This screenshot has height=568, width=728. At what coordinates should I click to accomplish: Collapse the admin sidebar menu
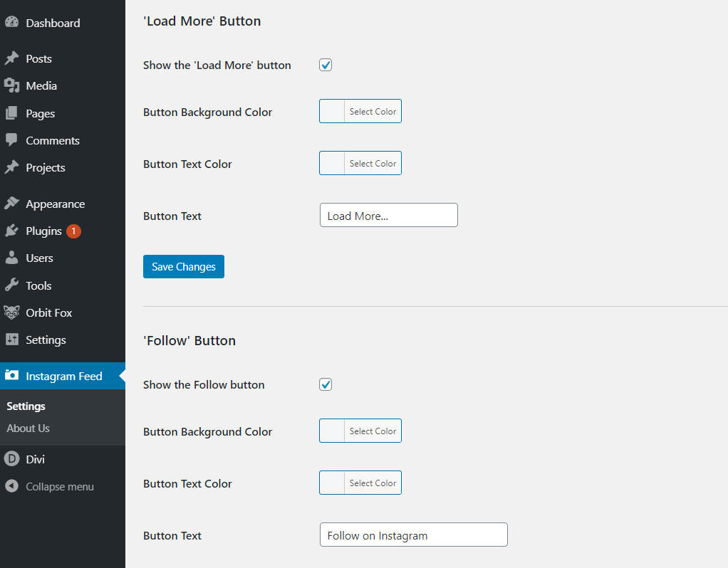(x=50, y=487)
